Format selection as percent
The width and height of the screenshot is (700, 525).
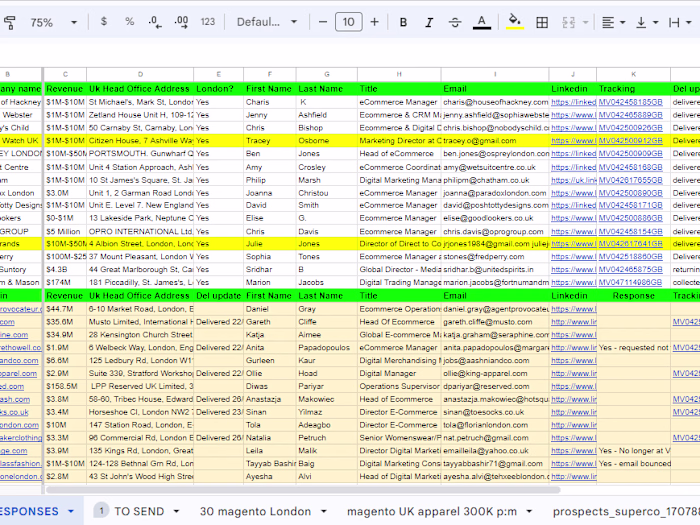130,22
